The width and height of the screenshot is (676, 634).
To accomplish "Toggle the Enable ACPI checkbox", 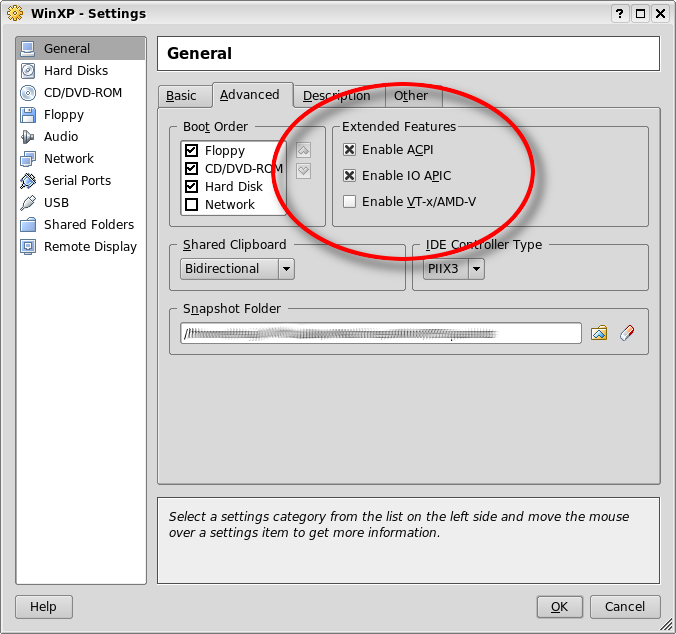I will 349,150.
